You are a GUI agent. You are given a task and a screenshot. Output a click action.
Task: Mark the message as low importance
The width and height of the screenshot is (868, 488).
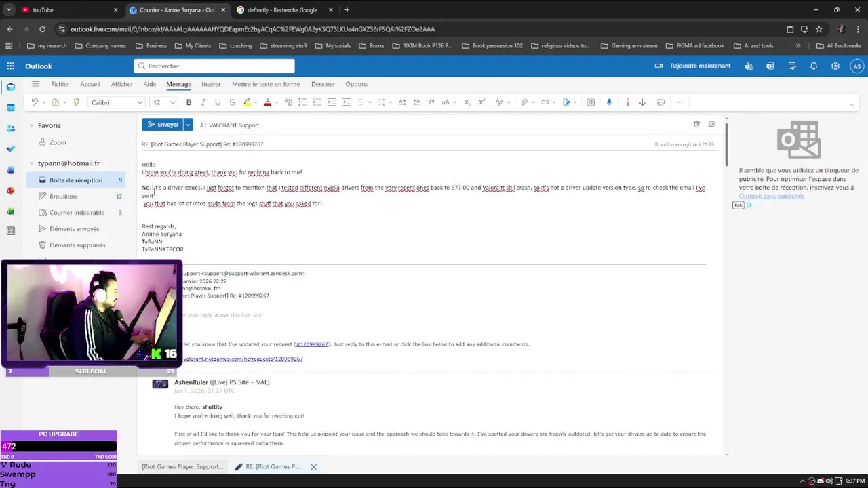coord(642,102)
